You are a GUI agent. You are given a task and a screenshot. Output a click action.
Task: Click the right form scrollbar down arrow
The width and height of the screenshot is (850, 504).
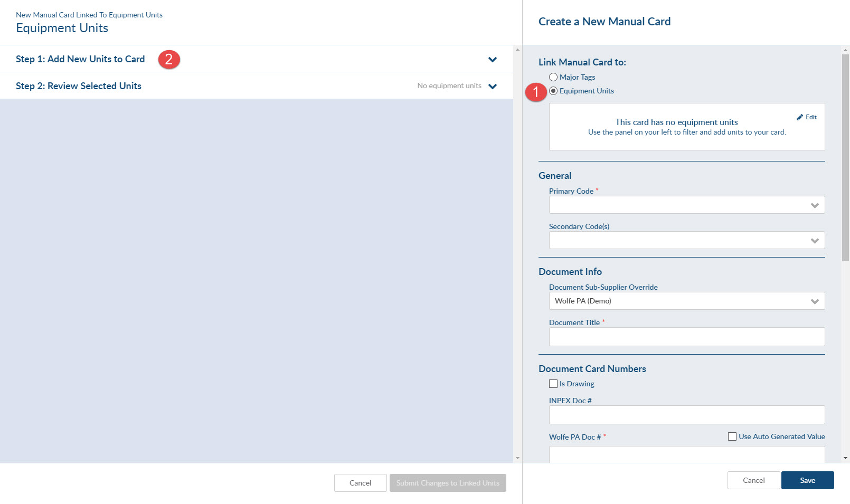click(x=845, y=458)
